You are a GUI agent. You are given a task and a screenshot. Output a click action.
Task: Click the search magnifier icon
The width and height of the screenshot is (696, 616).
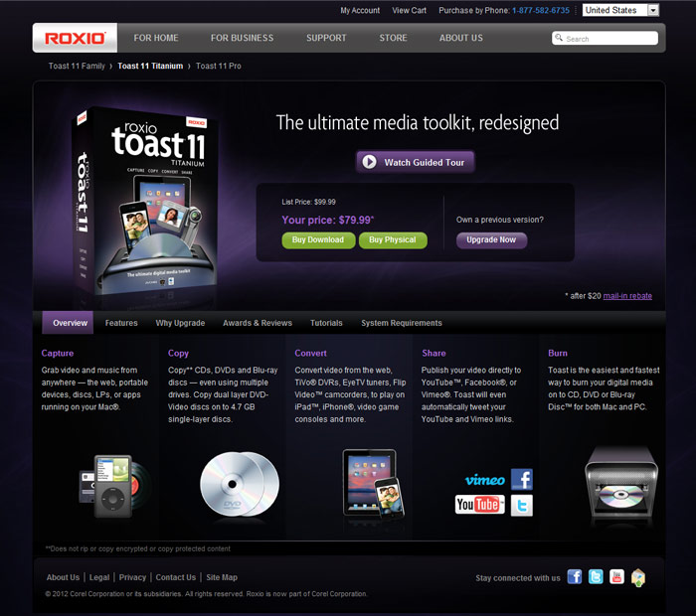point(559,38)
